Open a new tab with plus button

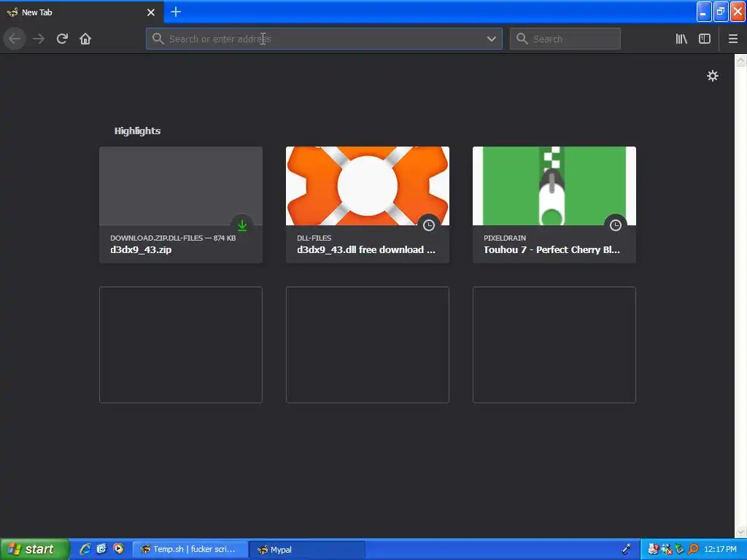click(176, 12)
